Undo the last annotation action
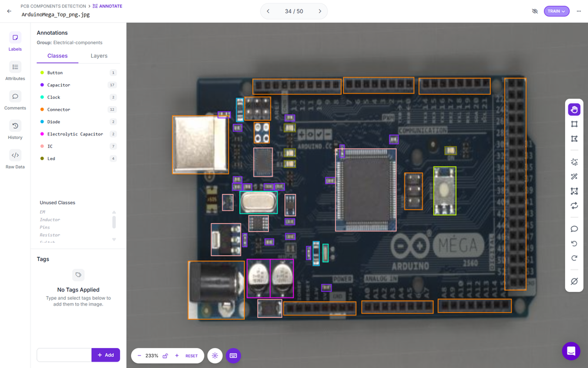Image resolution: width=588 pixels, height=368 pixels. (574, 243)
